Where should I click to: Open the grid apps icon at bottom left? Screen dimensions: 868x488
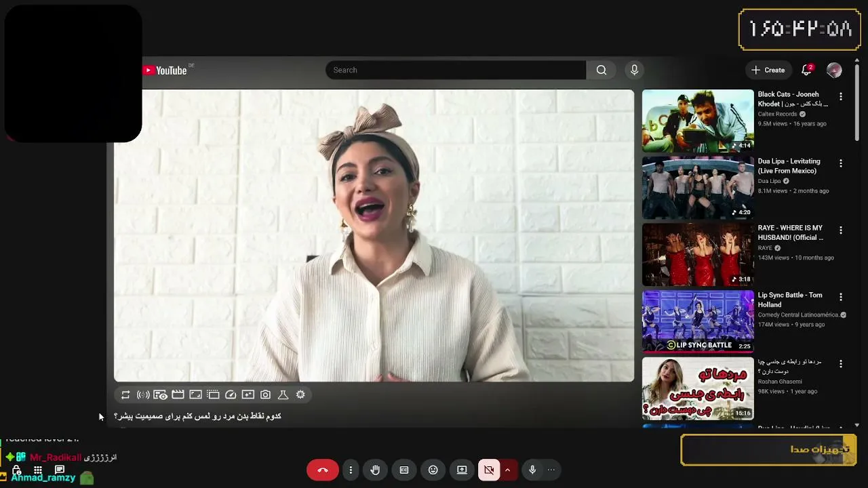38,470
